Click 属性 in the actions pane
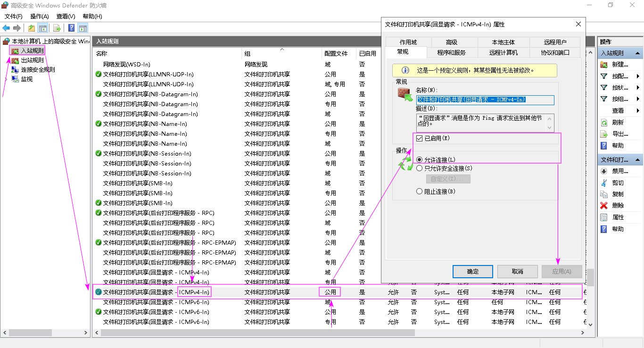644x348 pixels. click(618, 217)
